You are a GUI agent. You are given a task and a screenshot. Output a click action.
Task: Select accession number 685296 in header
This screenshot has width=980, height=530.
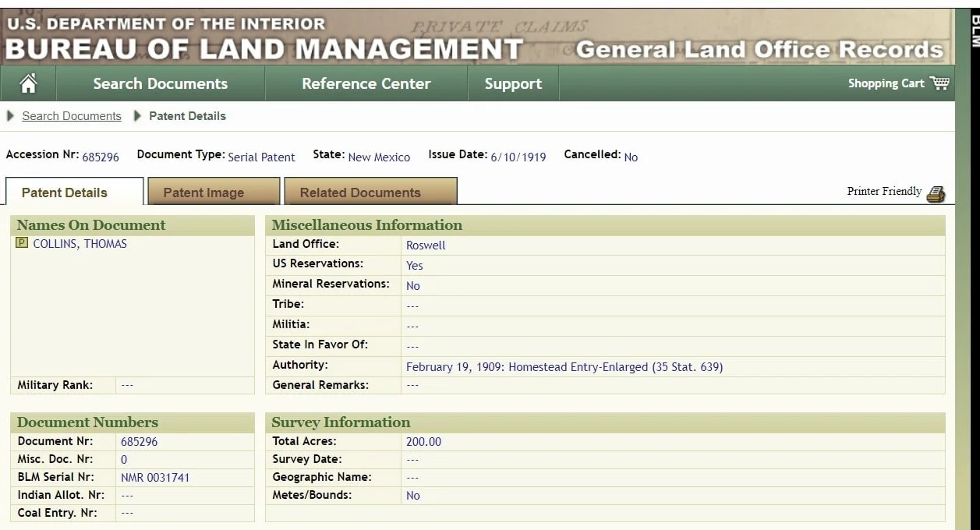coord(101,157)
